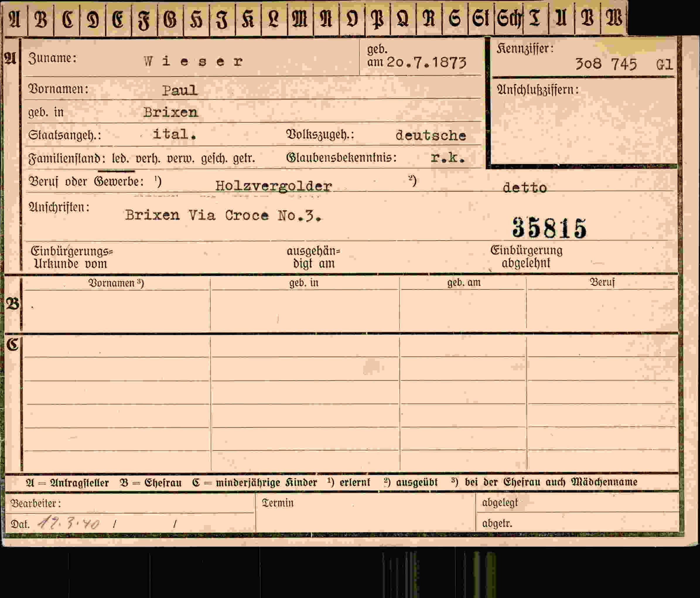The image size is (700, 598).
Task: Click the 'Kennziffer:' label
Action: (525, 49)
